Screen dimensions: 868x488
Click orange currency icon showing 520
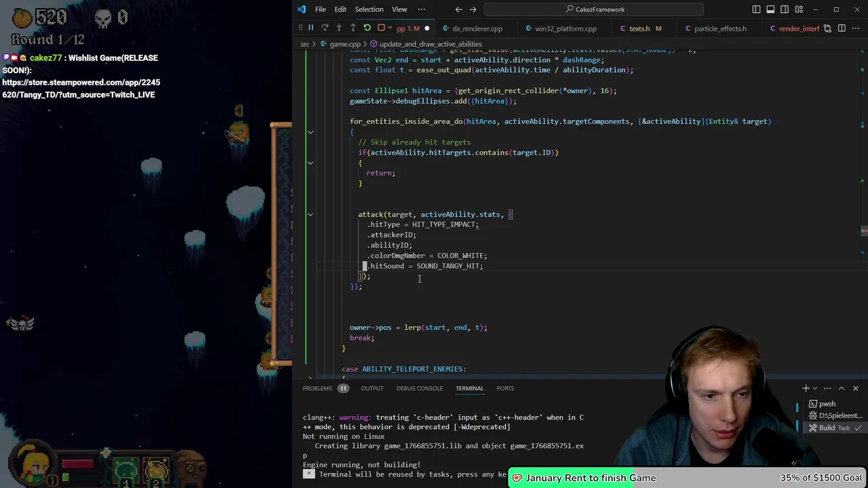tap(22, 16)
